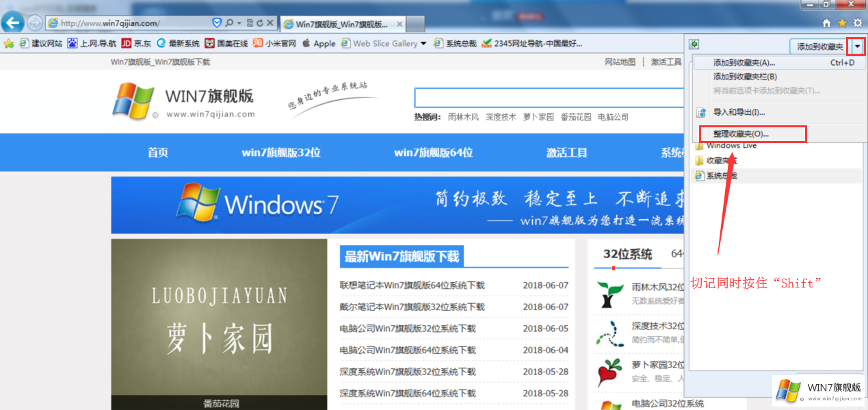Click the 萝卜家园 radish icon
The image size is (868, 410).
[609, 372]
